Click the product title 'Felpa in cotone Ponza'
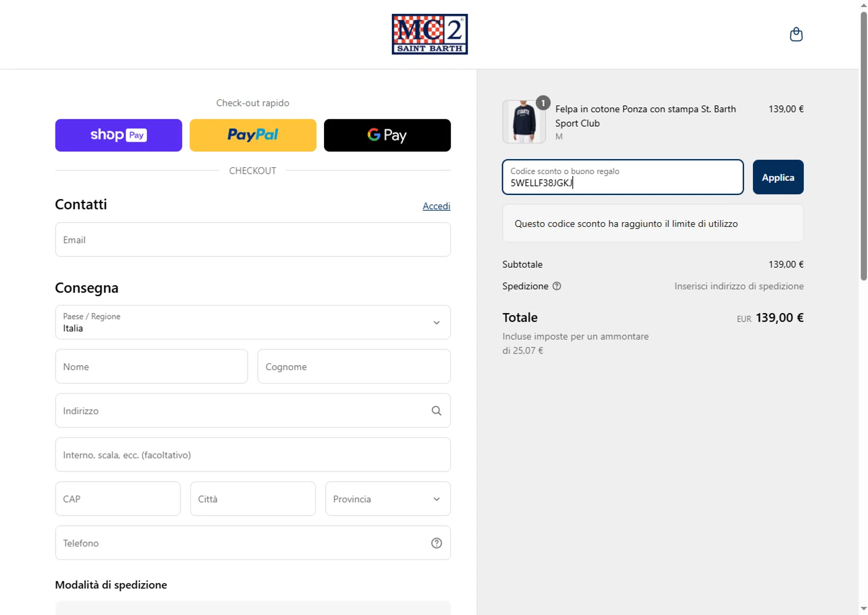868x615 pixels. 645,116
